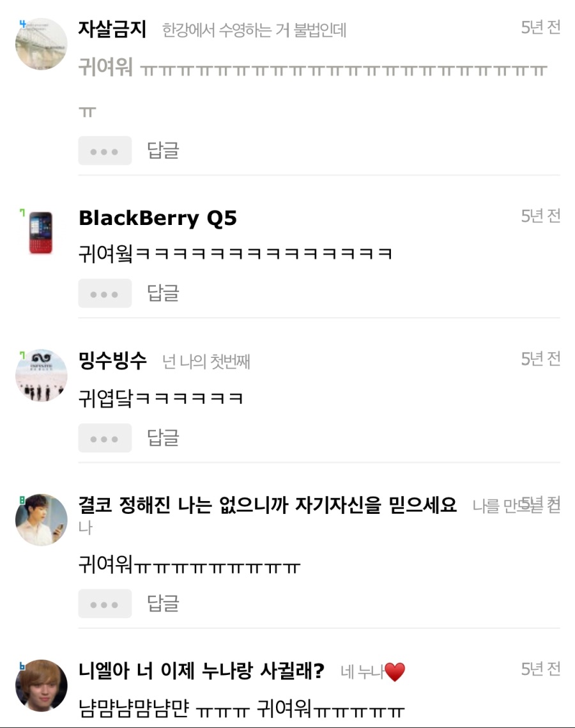This screenshot has width=575, height=728.
Task: Reply with 답글 to 자살금지's comment
Action: 163,150
